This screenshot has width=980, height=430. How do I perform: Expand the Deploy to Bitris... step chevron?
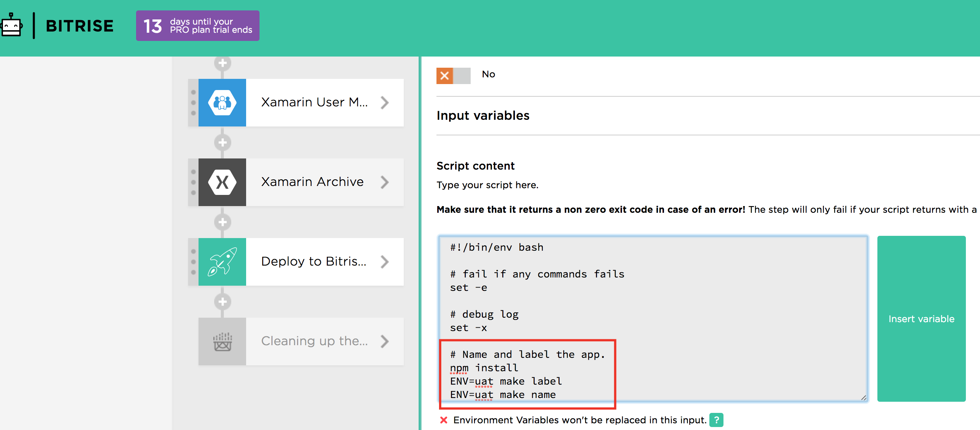tap(385, 261)
